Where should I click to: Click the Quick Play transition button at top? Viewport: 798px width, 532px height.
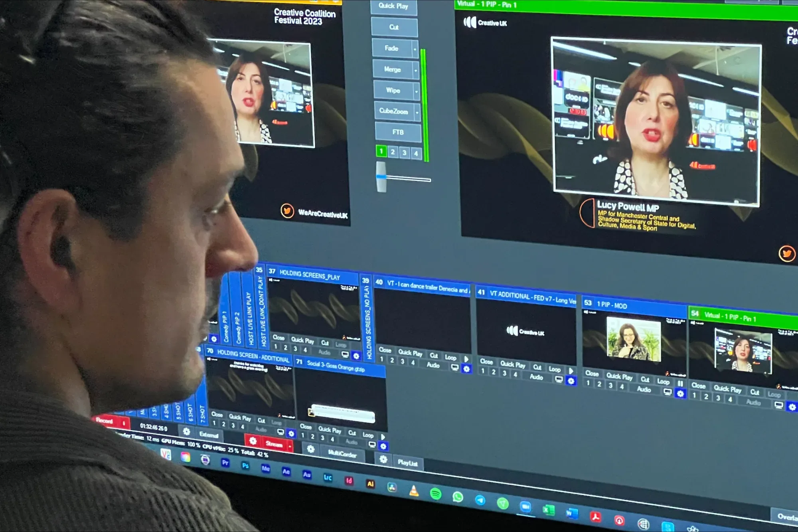tap(393, 6)
